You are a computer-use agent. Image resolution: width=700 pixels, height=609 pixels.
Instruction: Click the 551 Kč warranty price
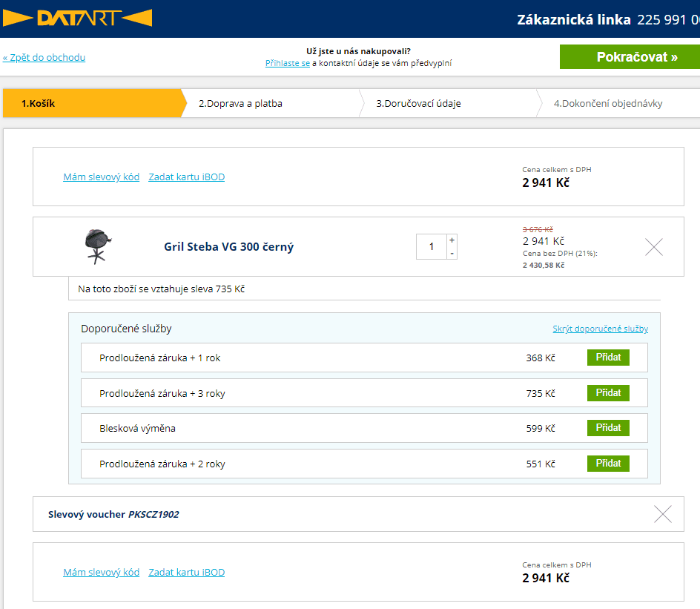pos(540,464)
